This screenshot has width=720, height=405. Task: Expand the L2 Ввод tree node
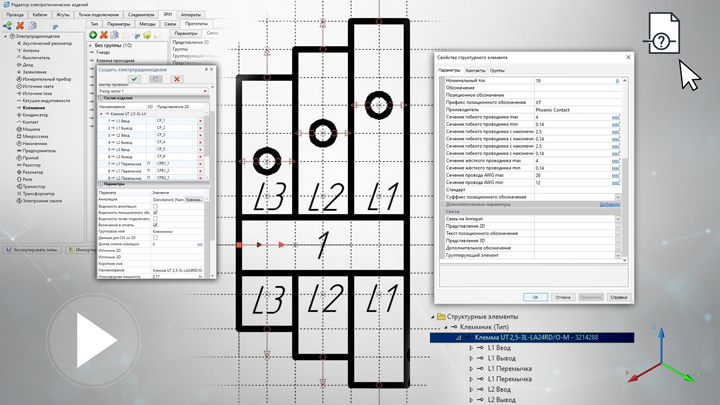pyautogui.click(x=471, y=390)
